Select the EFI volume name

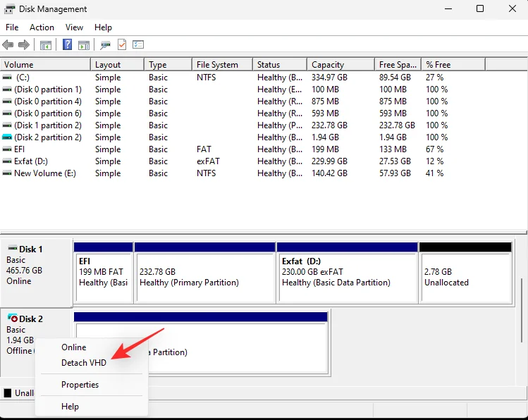click(19, 149)
